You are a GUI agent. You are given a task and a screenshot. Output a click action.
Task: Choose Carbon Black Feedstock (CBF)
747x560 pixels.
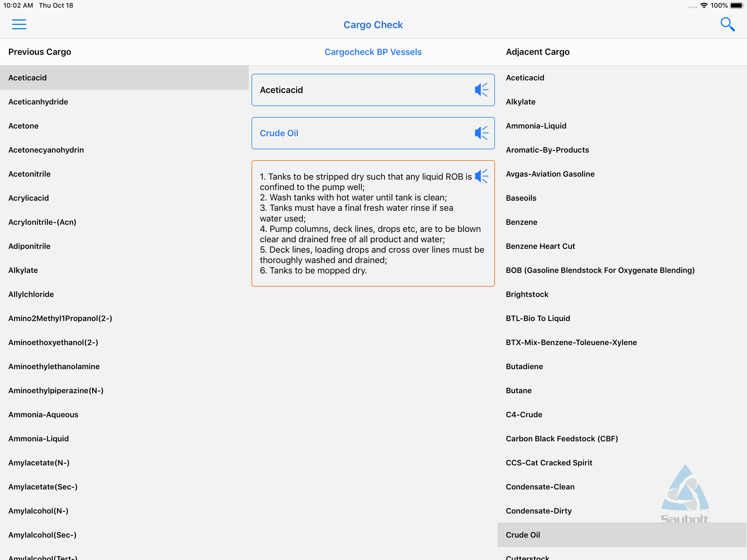pos(622,438)
